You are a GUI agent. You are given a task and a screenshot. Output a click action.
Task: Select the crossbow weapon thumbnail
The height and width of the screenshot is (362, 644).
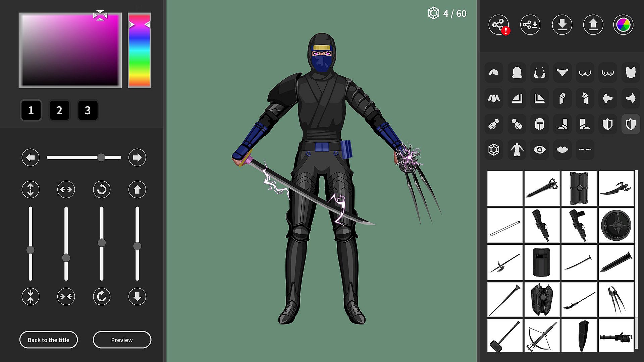(x=542, y=336)
